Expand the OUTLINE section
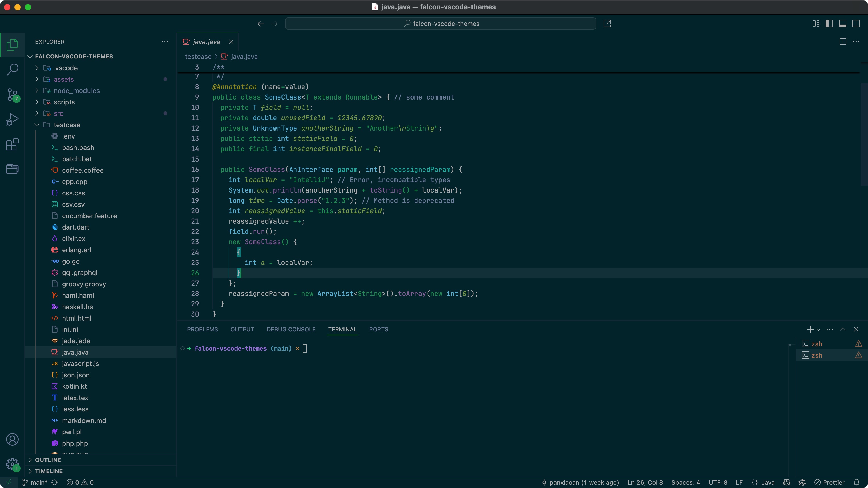Image resolution: width=868 pixels, height=488 pixels. 48,460
